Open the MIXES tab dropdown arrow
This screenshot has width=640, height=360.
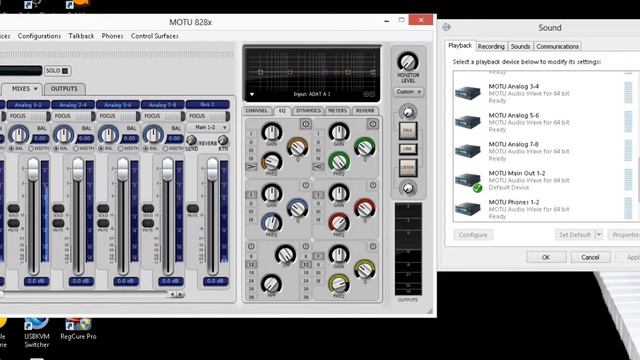pos(36,89)
